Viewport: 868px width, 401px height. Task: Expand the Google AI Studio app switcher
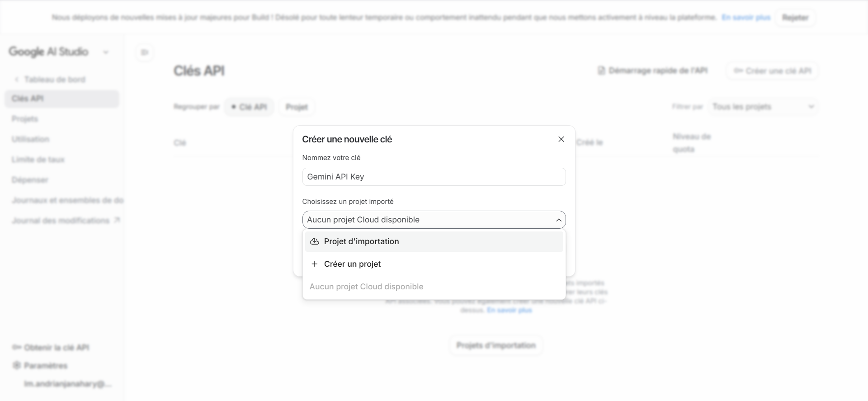[106, 52]
